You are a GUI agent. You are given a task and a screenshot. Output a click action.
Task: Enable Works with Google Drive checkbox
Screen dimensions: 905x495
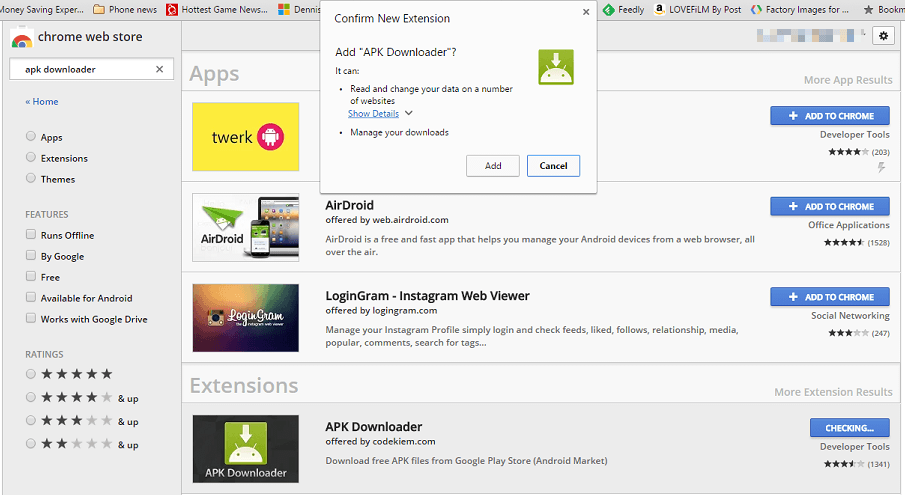point(31,318)
